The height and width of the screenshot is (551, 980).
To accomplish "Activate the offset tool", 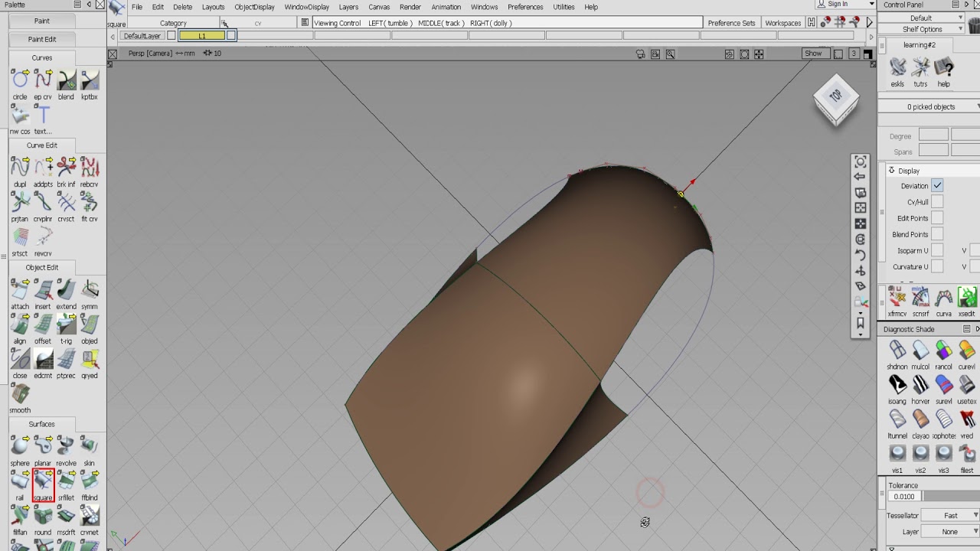I will (x=43, y=324).
